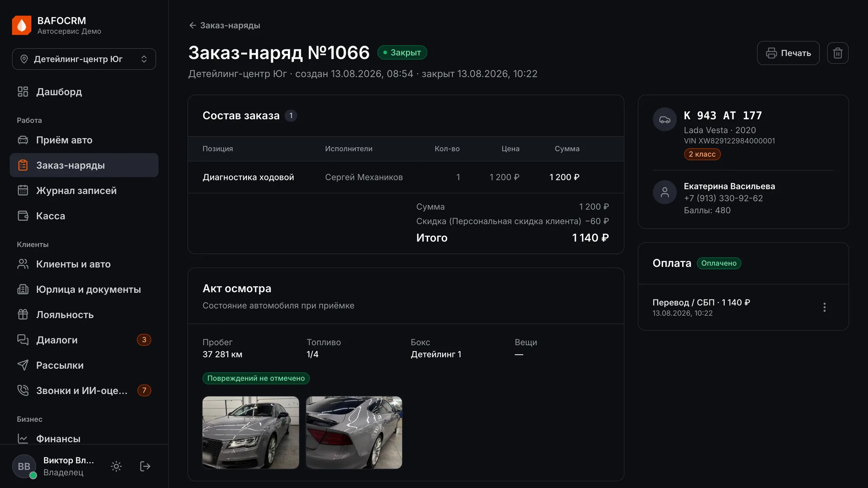Viewport: 868px width, 488px height.
Task: Open the Рассылки section
Action: [84, 366]
